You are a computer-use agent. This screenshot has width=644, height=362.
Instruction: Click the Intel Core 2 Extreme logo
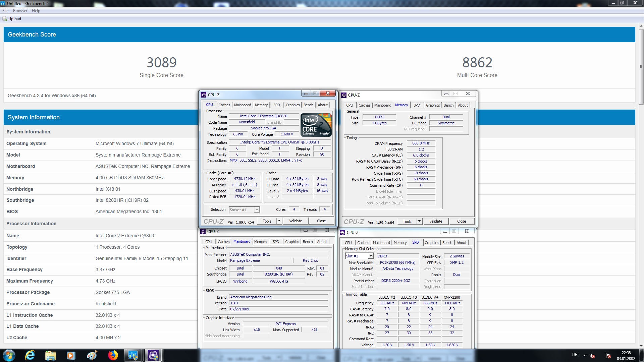(x=316, y=125)
